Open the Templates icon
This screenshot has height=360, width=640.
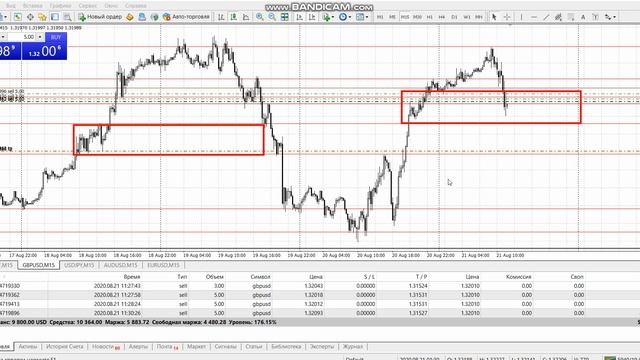pyautogui.click(x=360, y=17)
